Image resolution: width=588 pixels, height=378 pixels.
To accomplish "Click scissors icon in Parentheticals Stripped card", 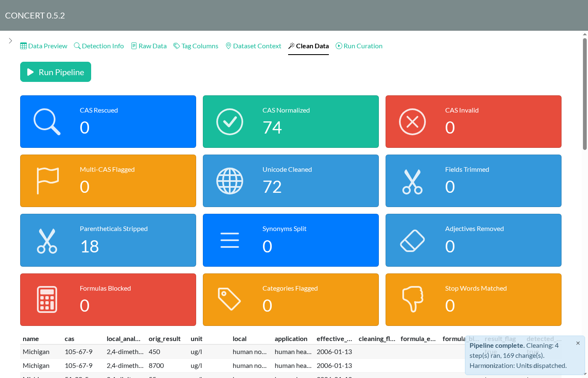I will coord(47,241).
